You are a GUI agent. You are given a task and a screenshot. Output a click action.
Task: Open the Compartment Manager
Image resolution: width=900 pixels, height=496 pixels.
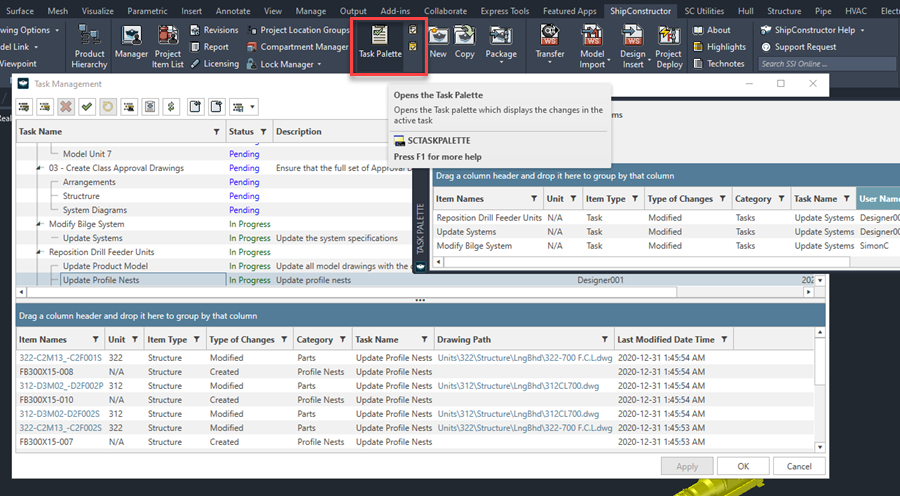coord(297,47)
